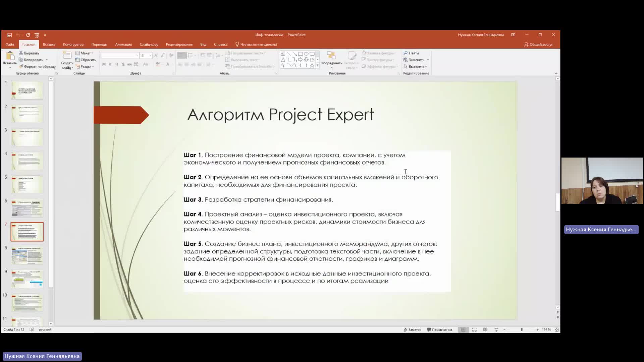Click Сбросить to reset the slide
644x362 pixels.
point(86,60)
